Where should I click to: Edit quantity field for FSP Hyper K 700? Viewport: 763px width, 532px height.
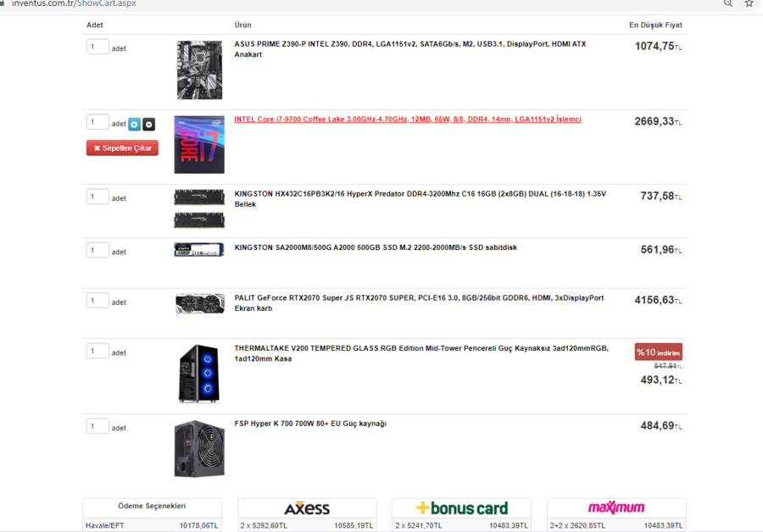(97, 426)
